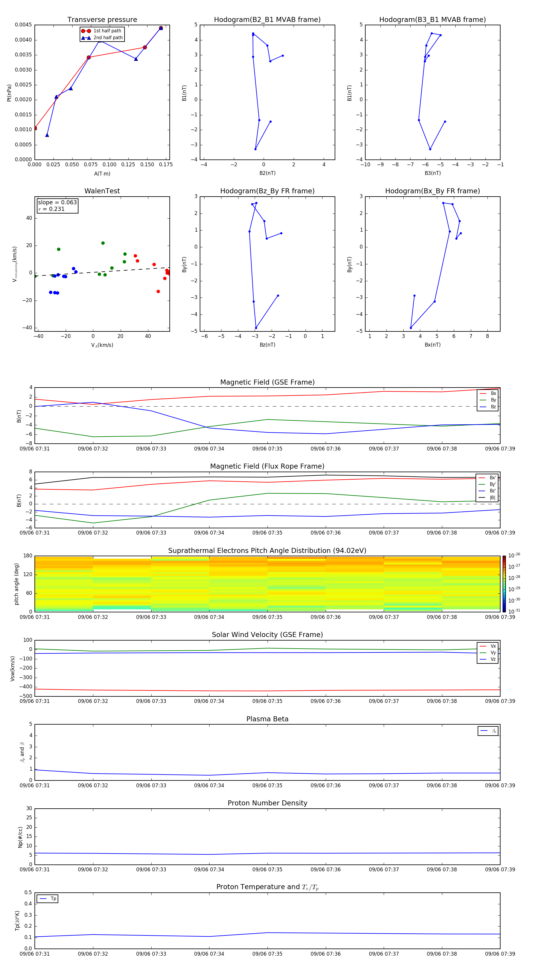This screenshot has height=980, width=535.
Task: Click the 'Suprathermal Electrons Pitch Angle Distribution' title
Action: tap(267, 551)
